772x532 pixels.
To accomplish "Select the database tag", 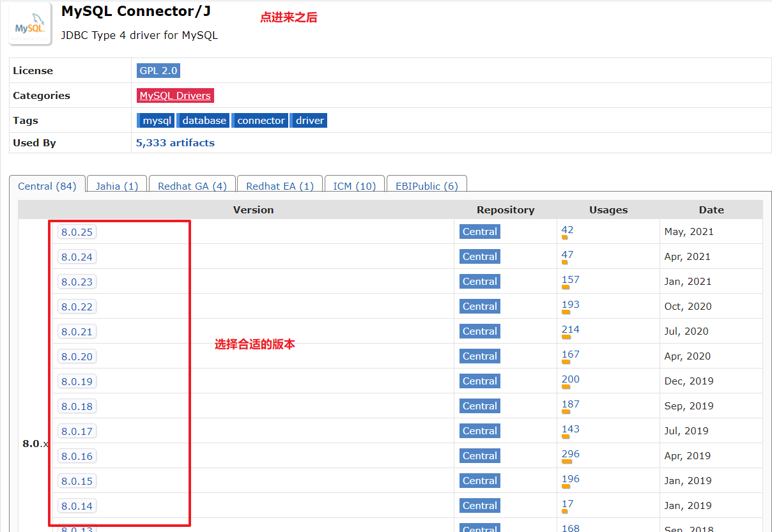I will click(203, 120).
